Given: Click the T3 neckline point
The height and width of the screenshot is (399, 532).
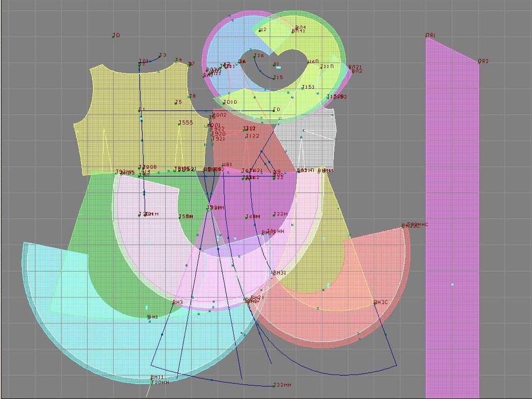Looking at the screenshot, I should coord(160,55).
